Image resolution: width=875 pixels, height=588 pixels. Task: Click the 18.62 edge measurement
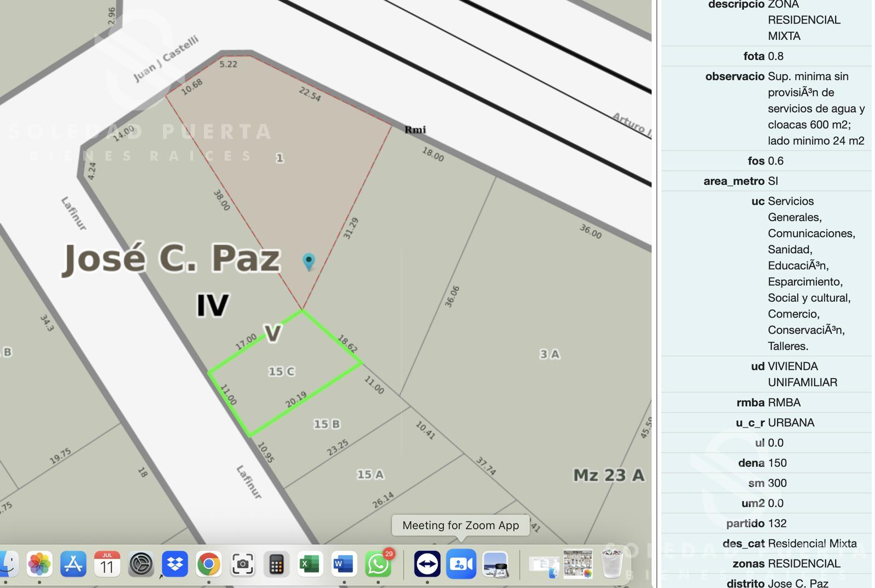point(347,344)
